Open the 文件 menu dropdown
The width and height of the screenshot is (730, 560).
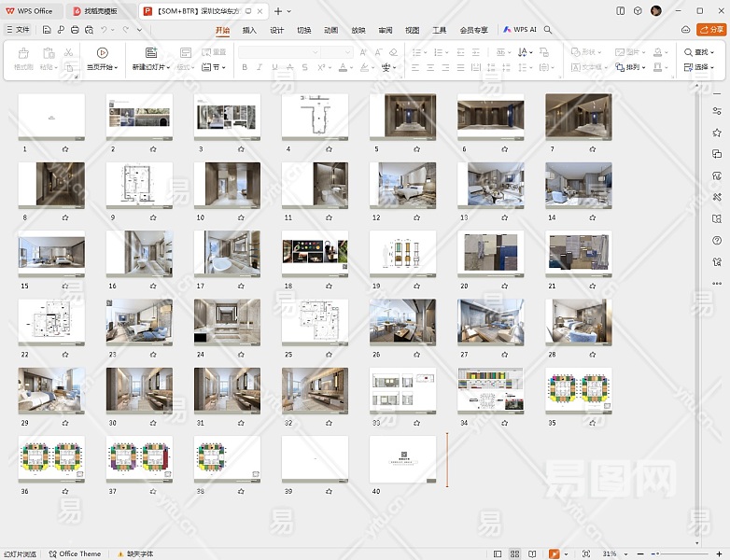pyautogui.click(x=18, y=30)
